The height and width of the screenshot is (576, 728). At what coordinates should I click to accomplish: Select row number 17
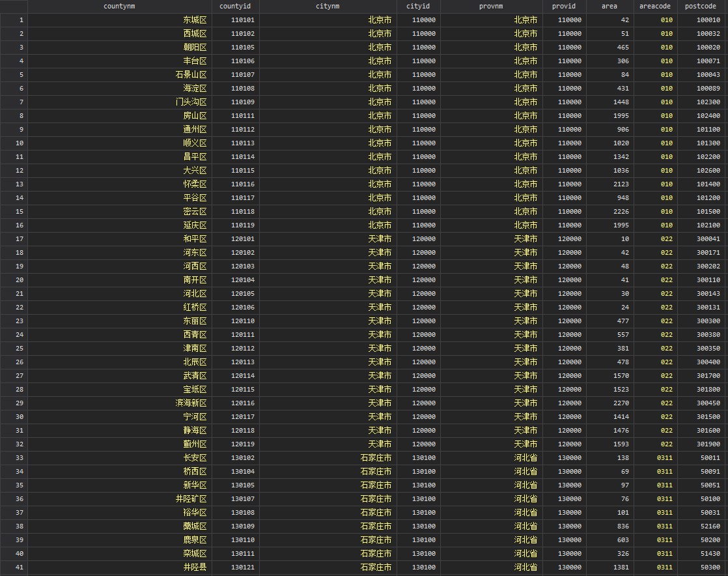(14, 238)
